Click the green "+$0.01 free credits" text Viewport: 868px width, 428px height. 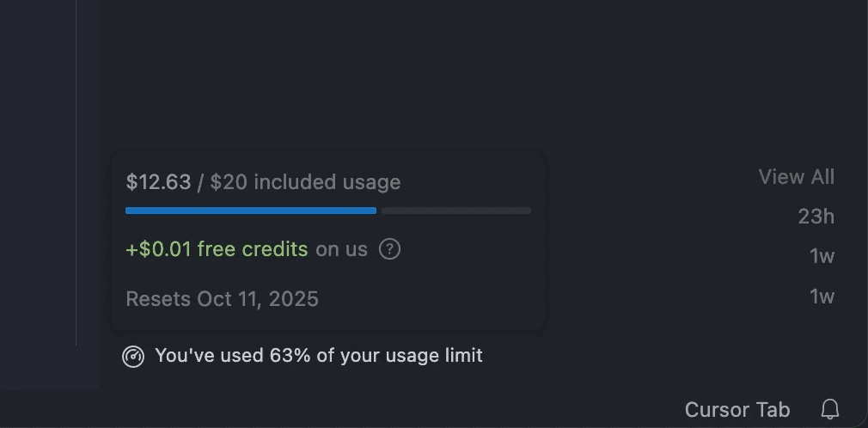(x=217, y=249)
